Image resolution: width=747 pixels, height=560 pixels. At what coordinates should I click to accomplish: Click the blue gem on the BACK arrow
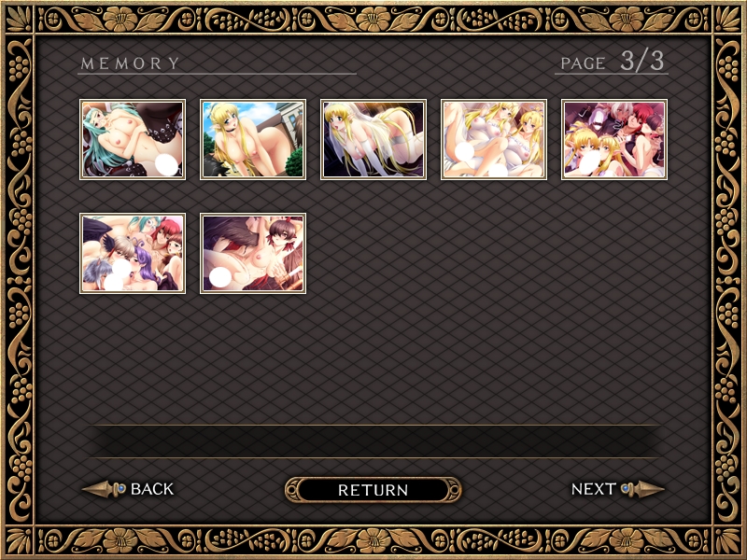tap(121, 488)
